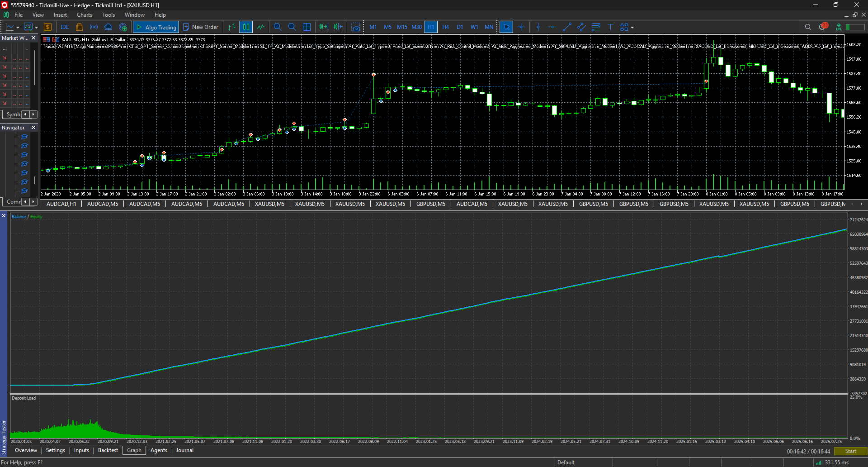Switch timeframe to H4
The height and width of the screenshot is (467, 868).
pyautogui.click(x=445, y=27)
